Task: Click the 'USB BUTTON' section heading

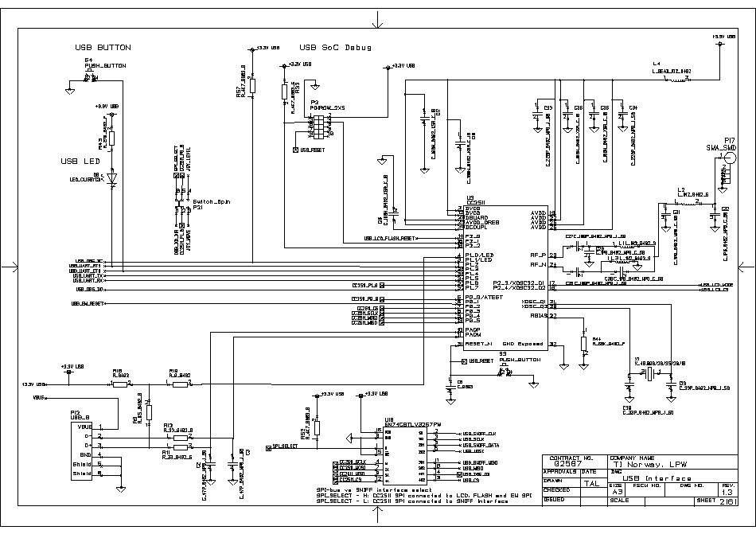Action: (x=103, y=47)
